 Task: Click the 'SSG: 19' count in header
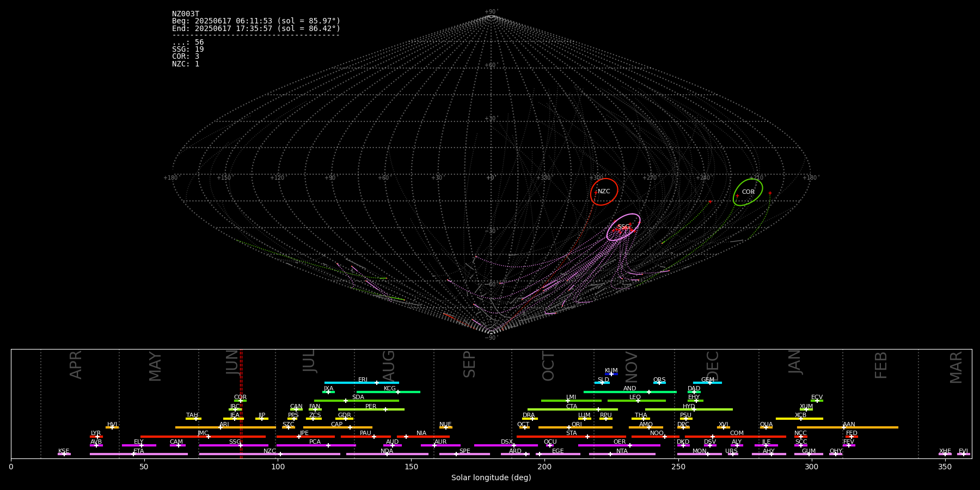pos(188,50)
